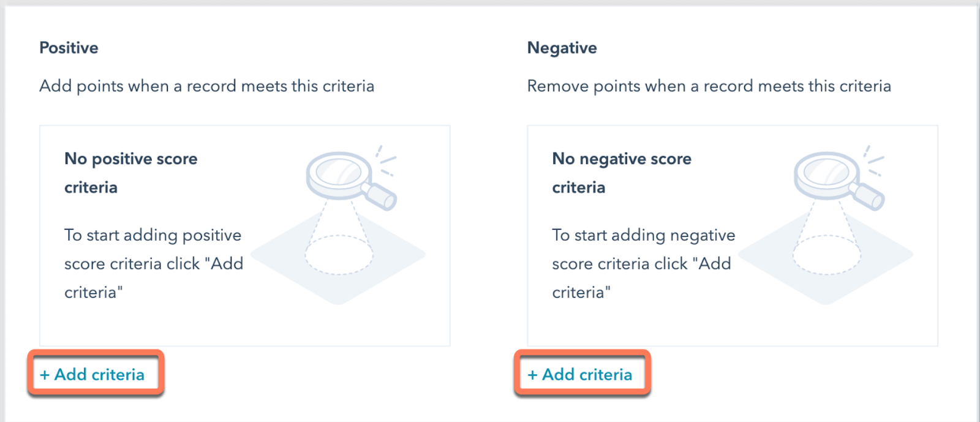The width and height of the screenshot is (980, 422).
Task: Click the positive criteria empty state card
Action: coord(244,235)
